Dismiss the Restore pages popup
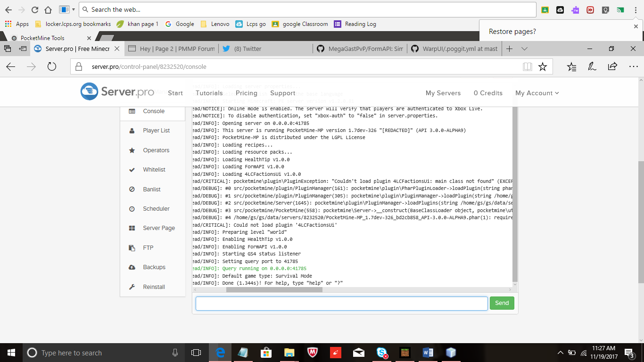Image resolution: width=644 pixels, height=362 pixels. pos(636,26)
